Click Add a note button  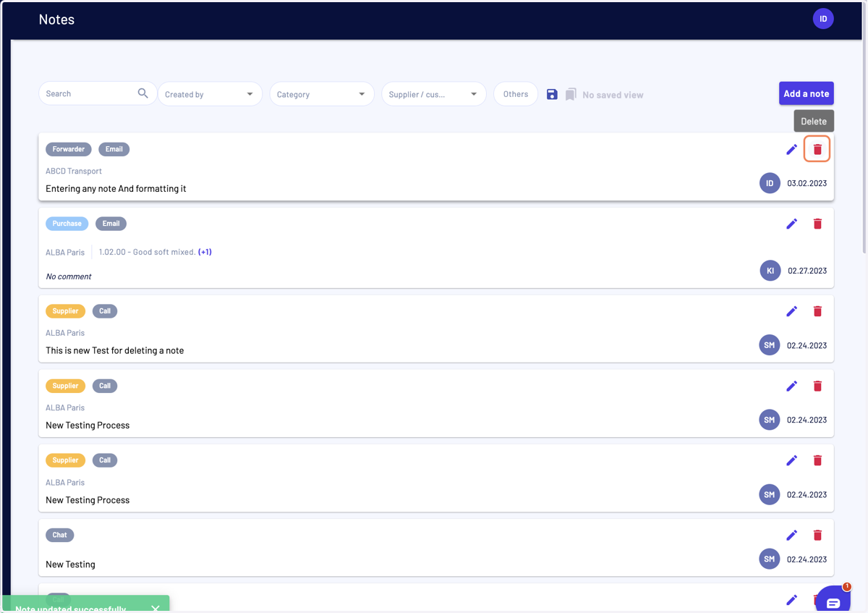(807, 93)
